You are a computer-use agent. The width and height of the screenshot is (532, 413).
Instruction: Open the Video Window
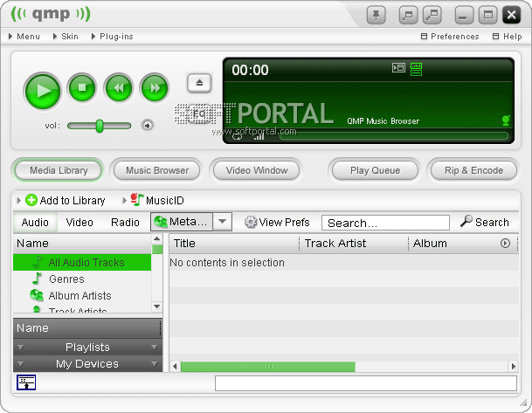click(257, 170)
